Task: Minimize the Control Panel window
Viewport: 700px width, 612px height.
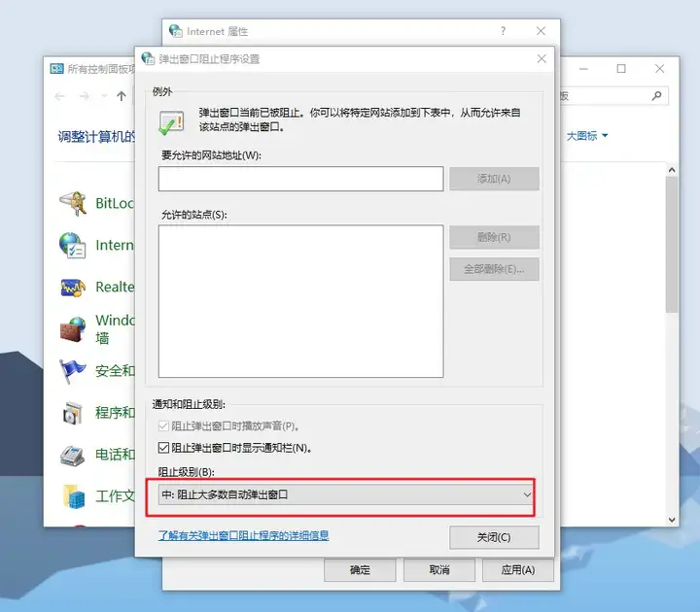Action: coord(583,69)
